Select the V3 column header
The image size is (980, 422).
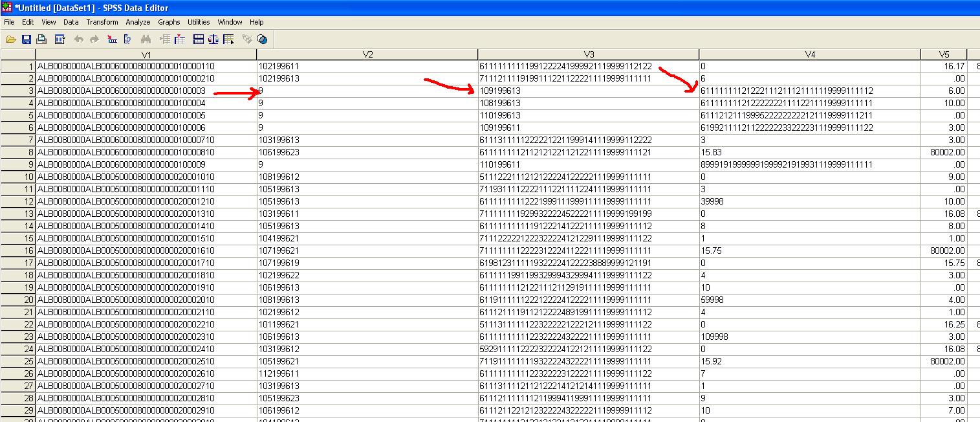(x=589, y=55)
